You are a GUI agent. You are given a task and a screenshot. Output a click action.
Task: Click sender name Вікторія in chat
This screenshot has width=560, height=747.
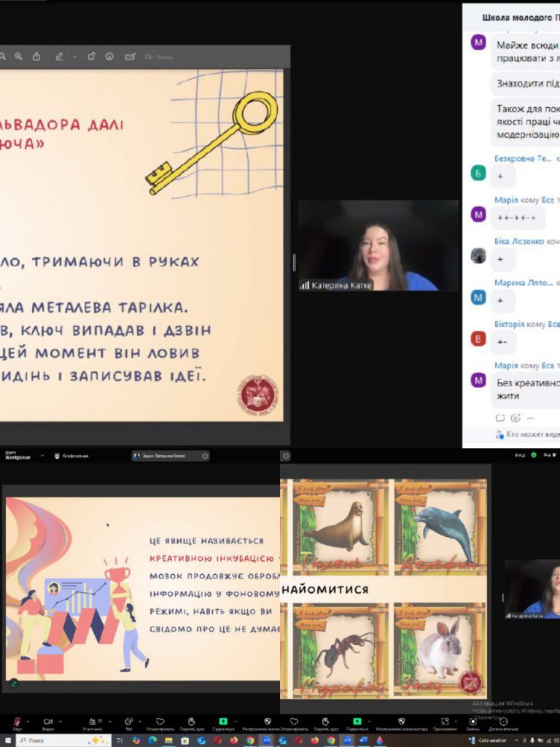pos(509,324)
